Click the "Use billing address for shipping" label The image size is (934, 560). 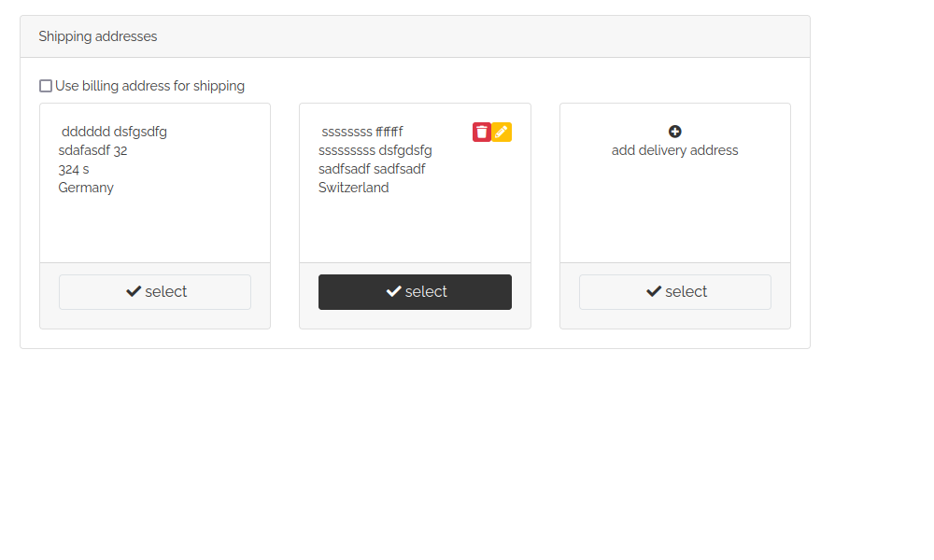pos(149,86)
